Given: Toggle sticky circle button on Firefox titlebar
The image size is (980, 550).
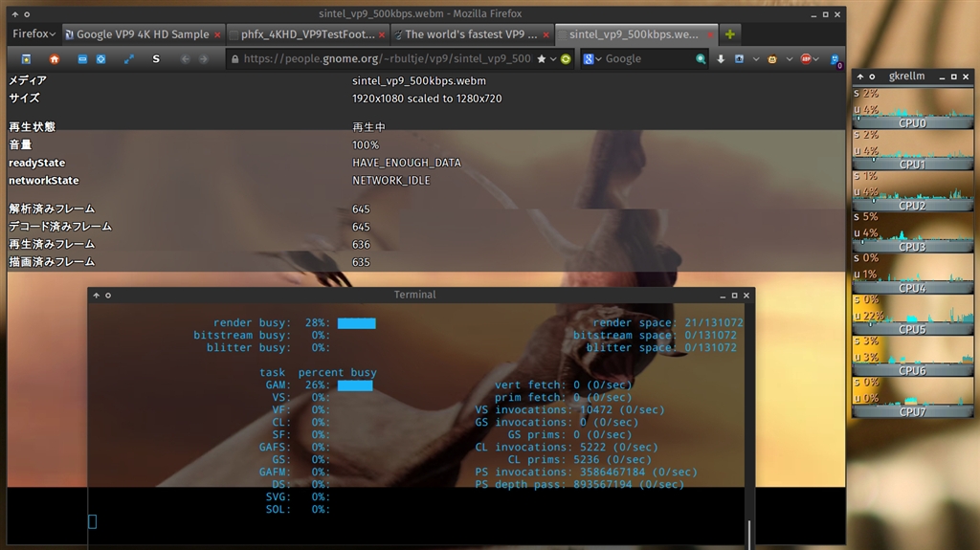Looking at the screenshot, I should coord(26,14).
